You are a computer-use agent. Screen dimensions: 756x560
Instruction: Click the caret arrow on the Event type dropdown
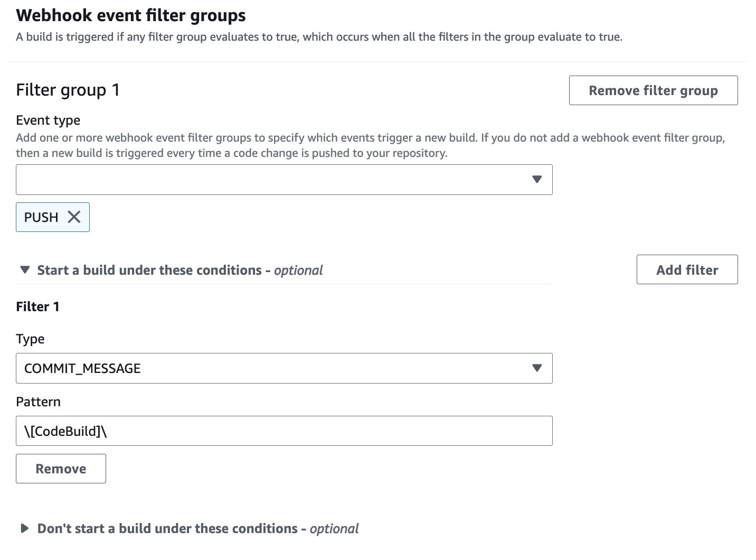click(x=537, y=180)
